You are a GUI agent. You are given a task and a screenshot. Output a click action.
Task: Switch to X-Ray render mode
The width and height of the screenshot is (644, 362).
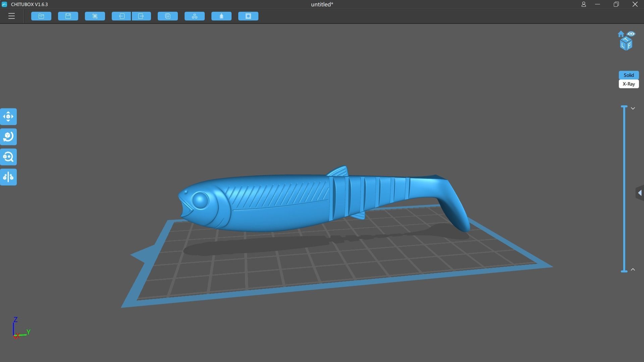click(629, 84)
